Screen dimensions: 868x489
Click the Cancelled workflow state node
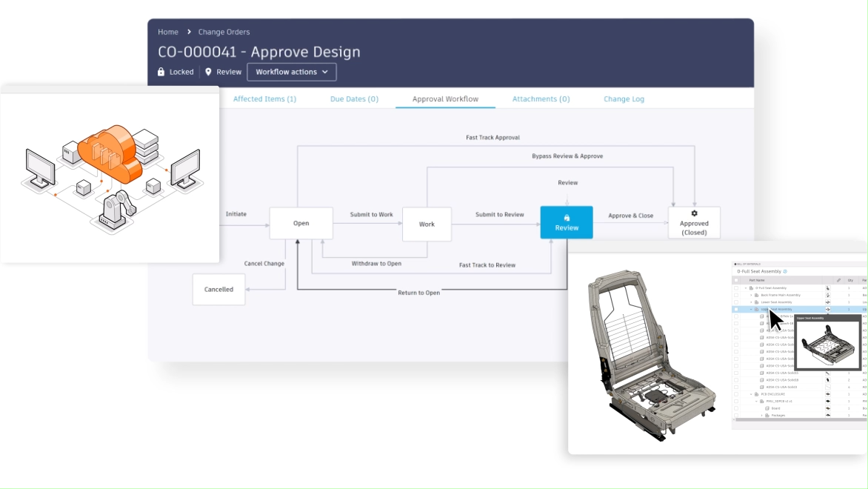click(x=218, y=289)
